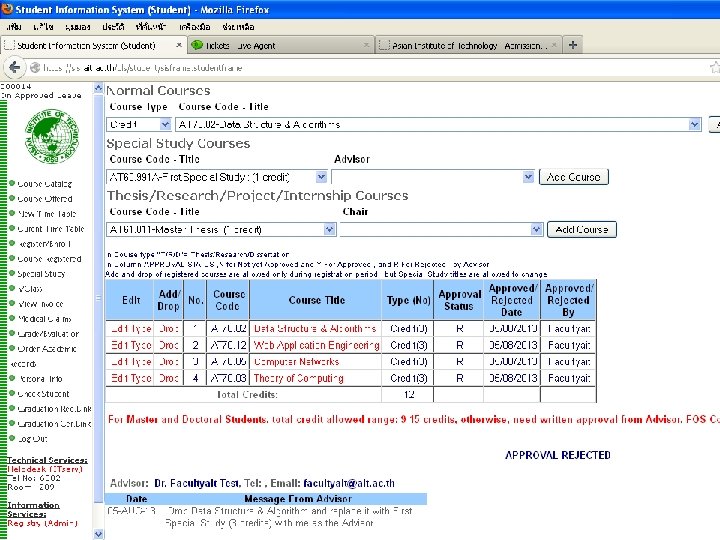Open New Time Table link
Viewport: 720px width, 540px height.
click(x=46, y=214)
